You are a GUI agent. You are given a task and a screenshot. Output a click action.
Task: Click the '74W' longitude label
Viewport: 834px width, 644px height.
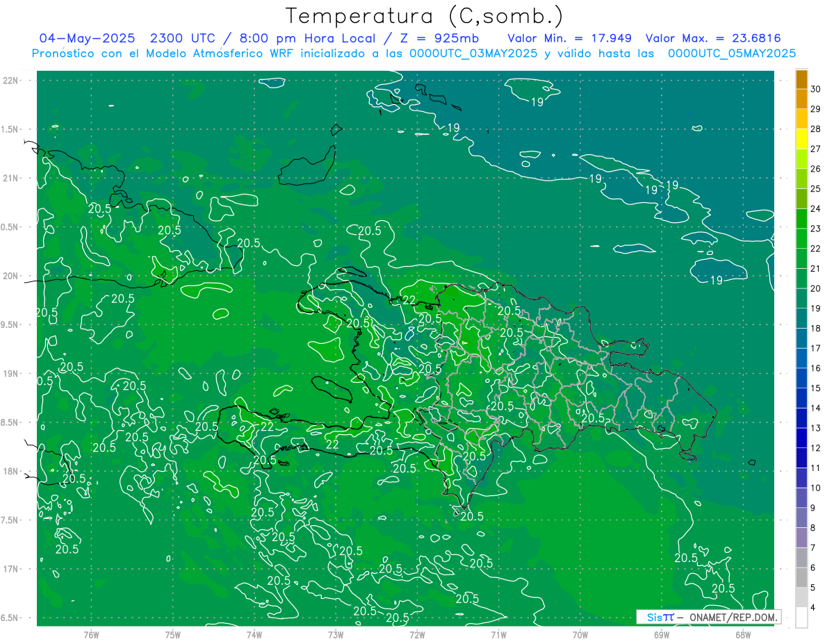click(x=254, y=634)
